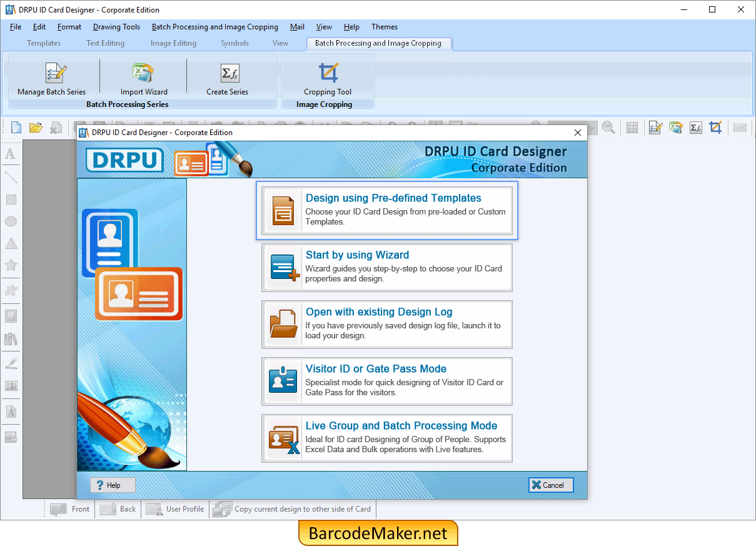Open the Mail menu
This screenshot has height=546, width=756.
point(298,27)
